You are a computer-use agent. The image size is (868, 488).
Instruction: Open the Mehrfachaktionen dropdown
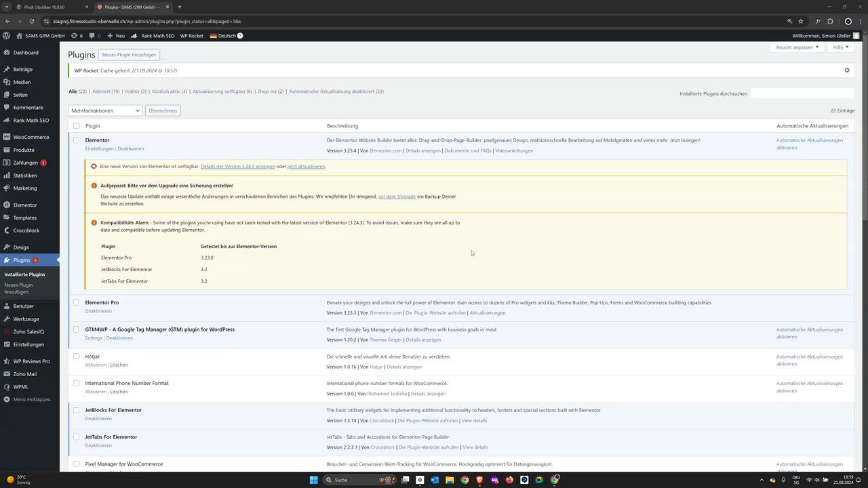[x=105, y=110]
